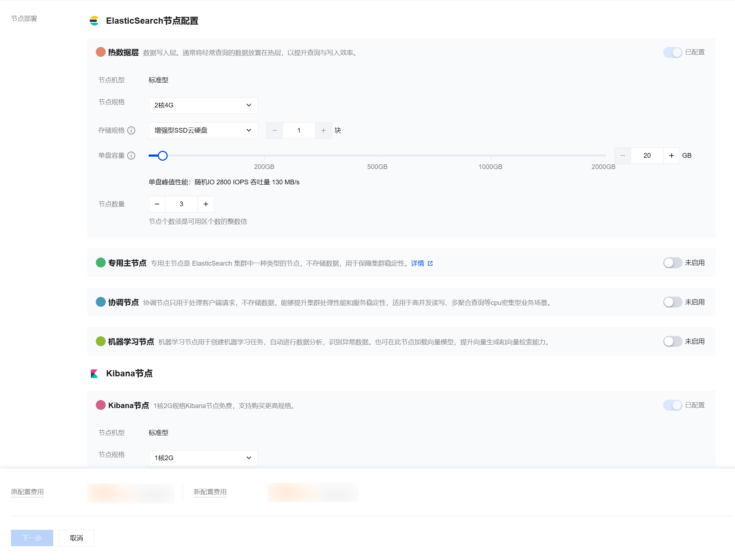The width and height of the screenshot is (735, 560).
Task: Click the 原配置费用 label
Action: tap(27, 492)
